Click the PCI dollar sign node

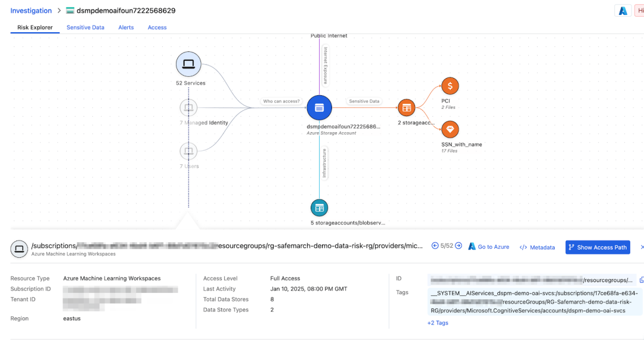[450, 86]
